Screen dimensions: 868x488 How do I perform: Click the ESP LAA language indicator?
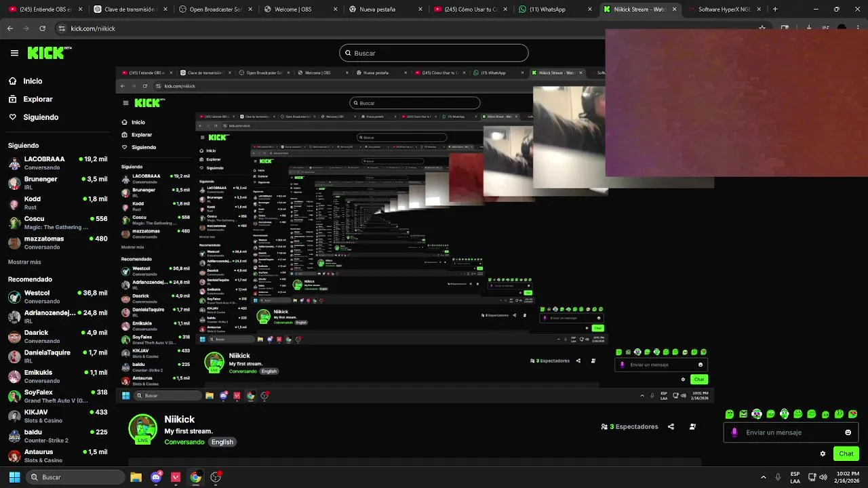(x=795, y=477)
